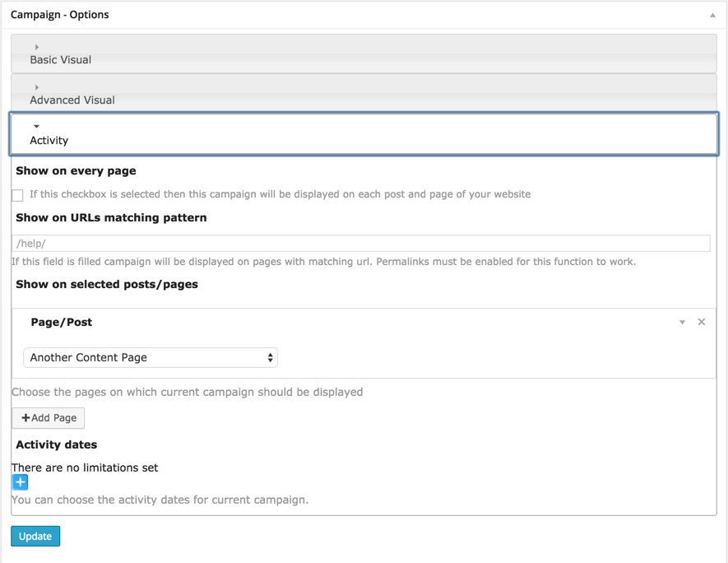728x563 pixels.
Task: Click the Update button
Action: pos(35,537)
